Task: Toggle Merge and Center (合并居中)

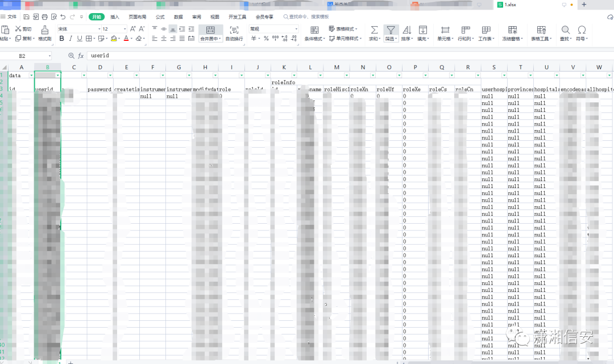Action: pos(210,34)
